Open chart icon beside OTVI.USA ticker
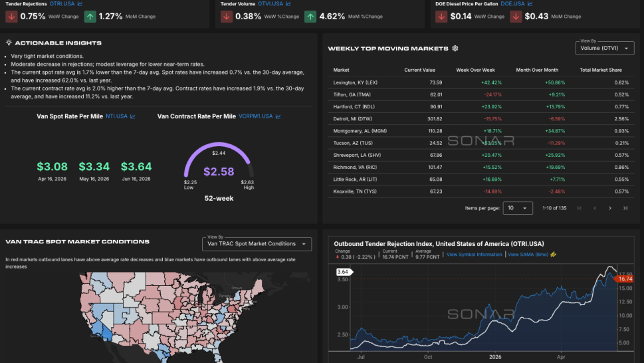Viewport: 644px width, 363px height. pyautogui.click(x=288, y=4)
